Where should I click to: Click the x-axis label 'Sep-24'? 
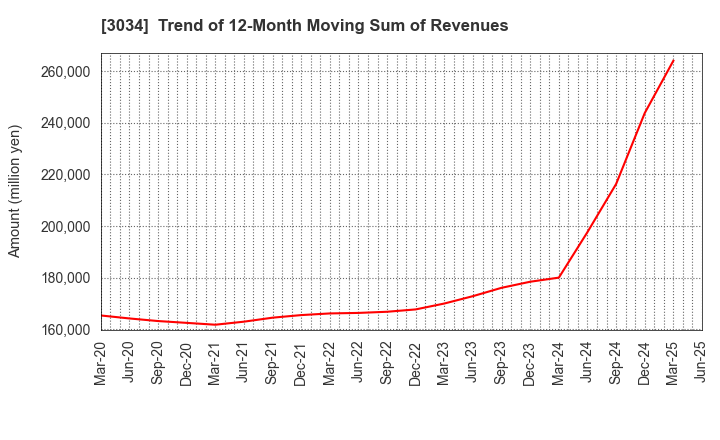[x=615, y=363]
